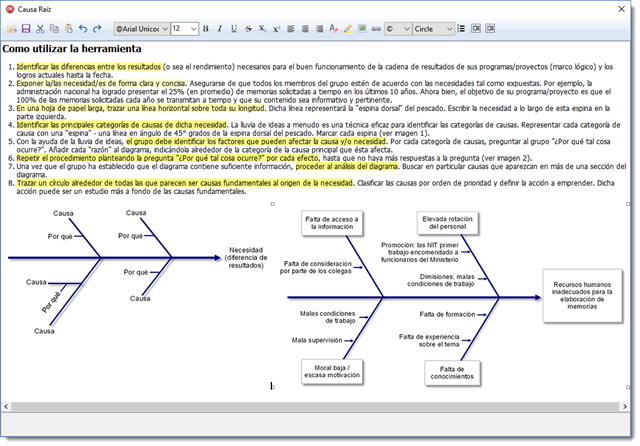Image resolution: width=640 pixels, height=446 pixels.
Task: Click the font color button
Action: (x=333, y=29)
